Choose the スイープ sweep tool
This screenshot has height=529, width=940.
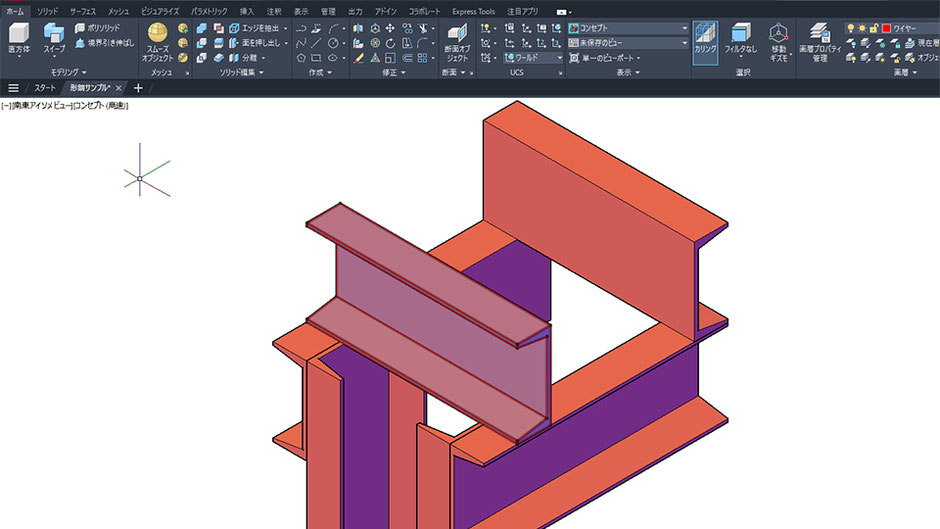click(x=54, y=40)
